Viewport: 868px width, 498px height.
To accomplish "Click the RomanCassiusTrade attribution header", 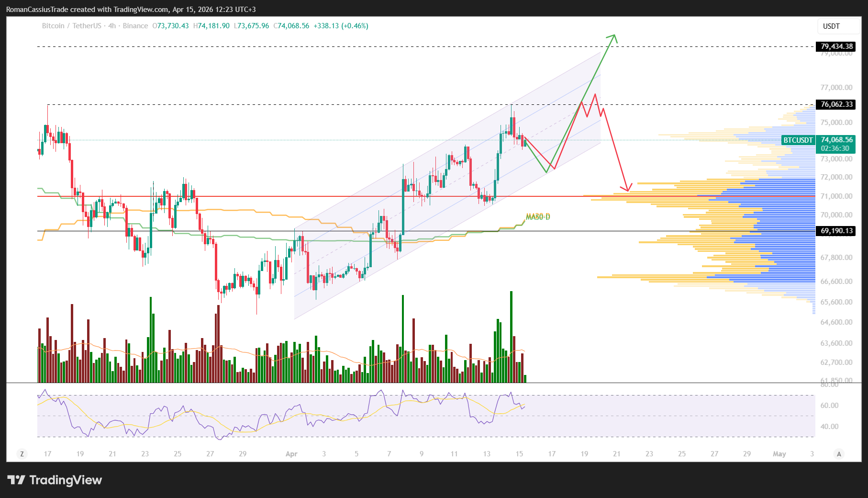I will click(131, 10).
